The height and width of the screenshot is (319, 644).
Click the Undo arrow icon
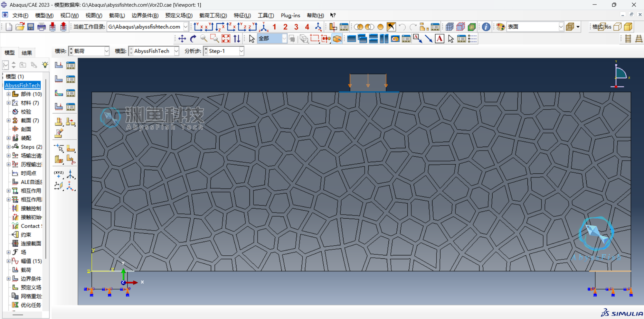[x=402, y=27]
